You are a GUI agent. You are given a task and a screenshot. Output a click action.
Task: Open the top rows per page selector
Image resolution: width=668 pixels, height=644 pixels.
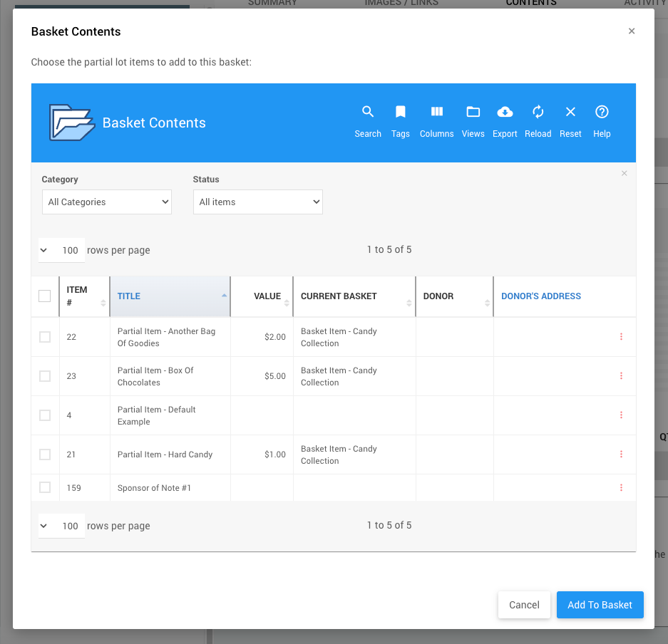pos(61,250)
